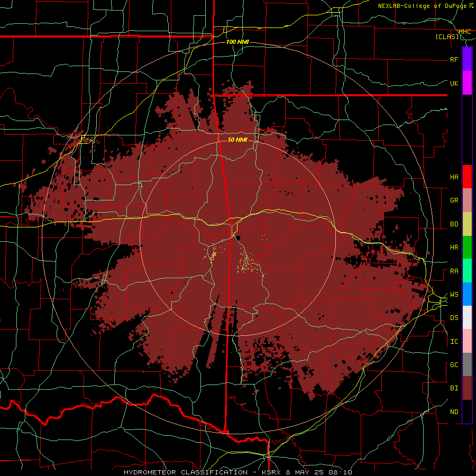The height and width of the screenshot is (476, 476).
Task: Click the RA light green legend swatch
Action: [467, 271]
